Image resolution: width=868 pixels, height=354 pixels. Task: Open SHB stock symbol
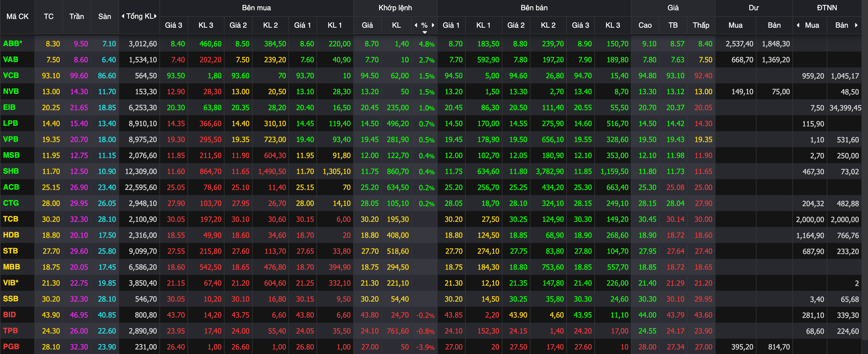click(11, 171)
